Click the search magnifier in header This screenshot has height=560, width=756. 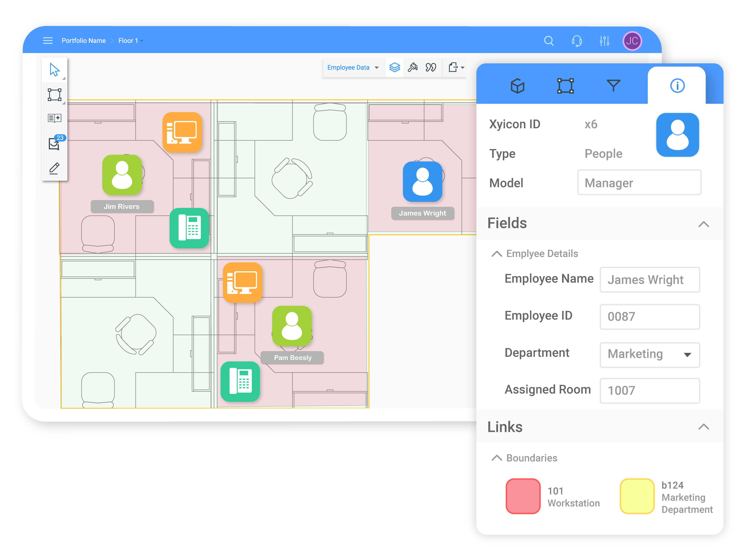click(x=549, y=41)
